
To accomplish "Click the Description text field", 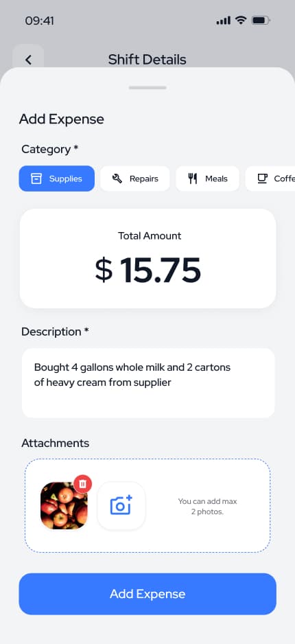I will (148, 383).
